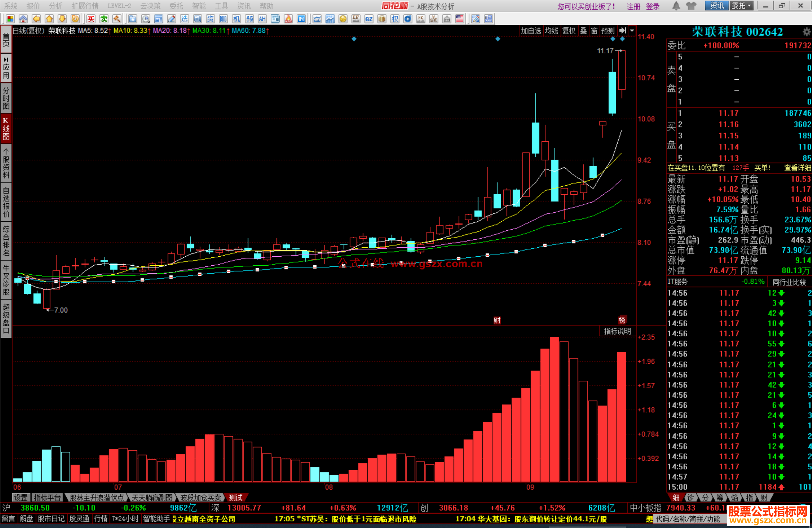Image resolution: width=812 pixels, height=528 pixels.
Task: Open the home page house icon
Action: pos(23,19)
